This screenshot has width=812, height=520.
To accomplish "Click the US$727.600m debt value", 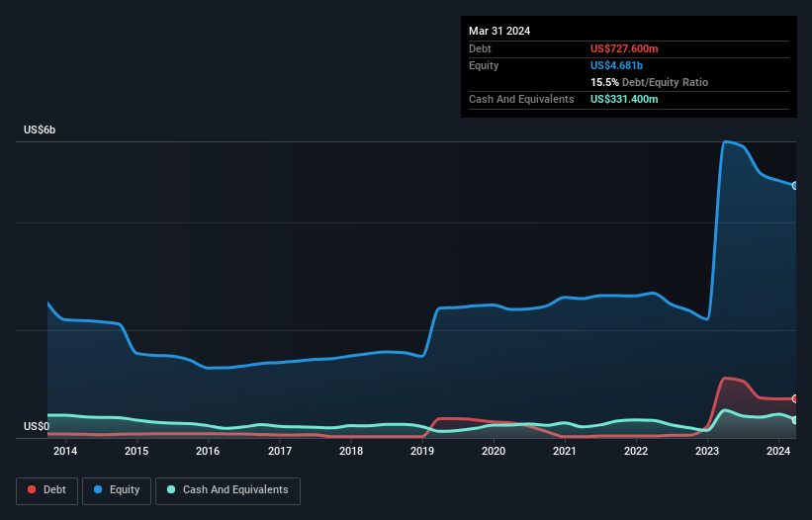I will click(624, 48).
